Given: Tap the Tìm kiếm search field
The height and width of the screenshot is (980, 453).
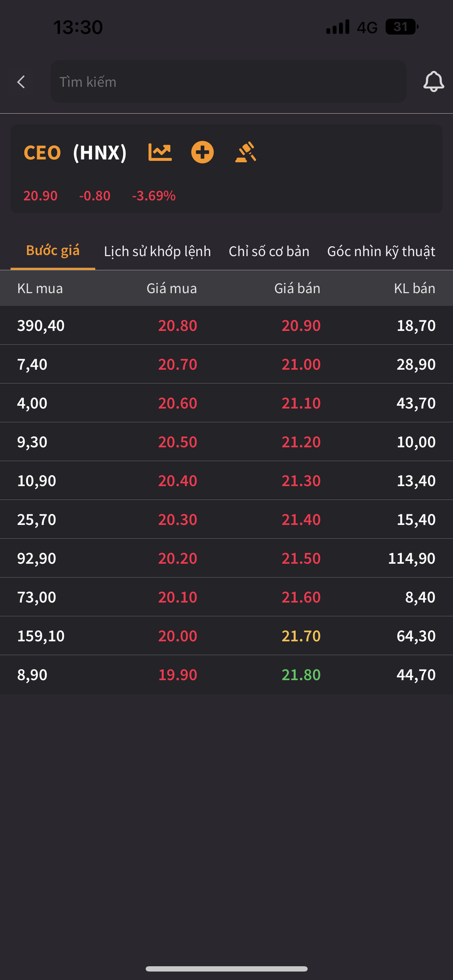Looking at the screenshot, I should point(228,82).
